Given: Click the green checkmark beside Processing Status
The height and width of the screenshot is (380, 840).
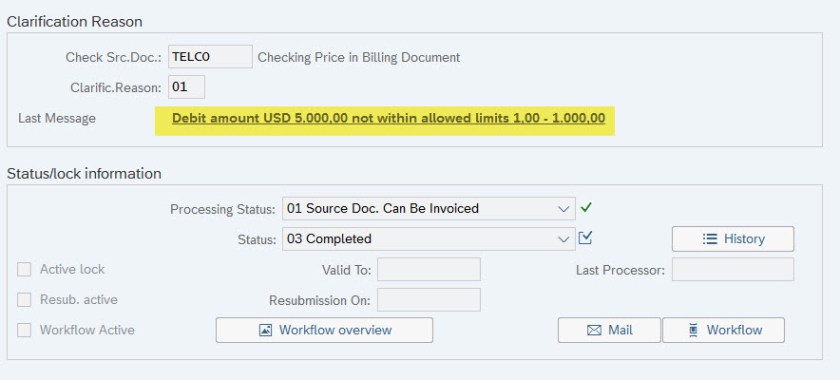Looking at the screenshot, I should pyautogui.click(x=586, y=207).
